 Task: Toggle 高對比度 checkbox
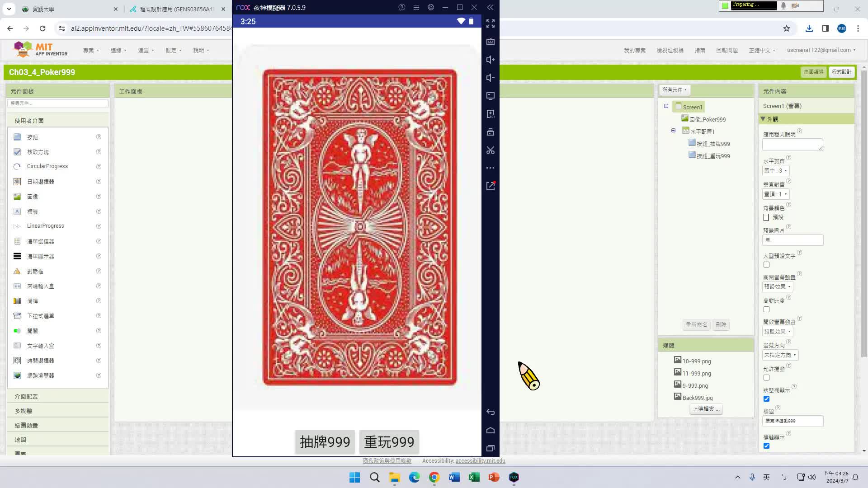coord(766,310)
